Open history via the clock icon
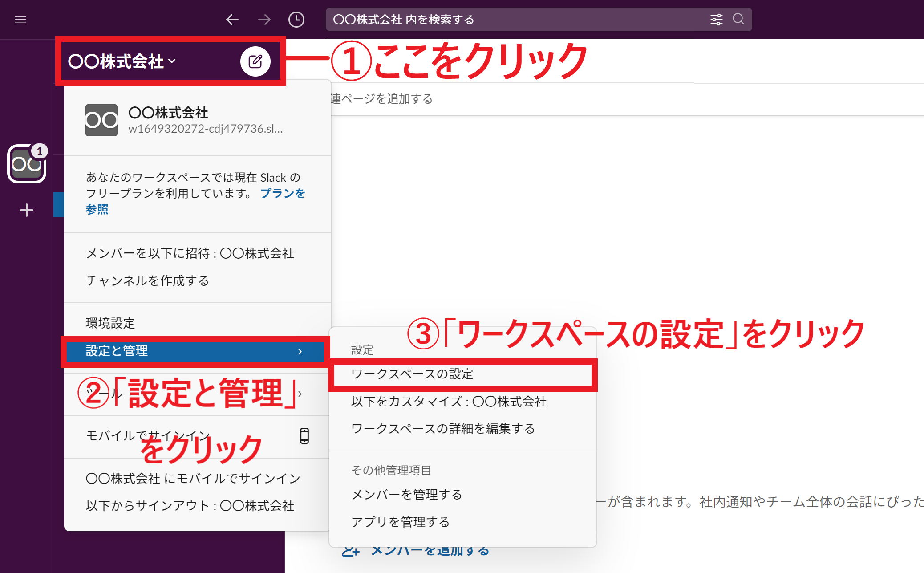924x573 pixels. [x=296, y=20]
